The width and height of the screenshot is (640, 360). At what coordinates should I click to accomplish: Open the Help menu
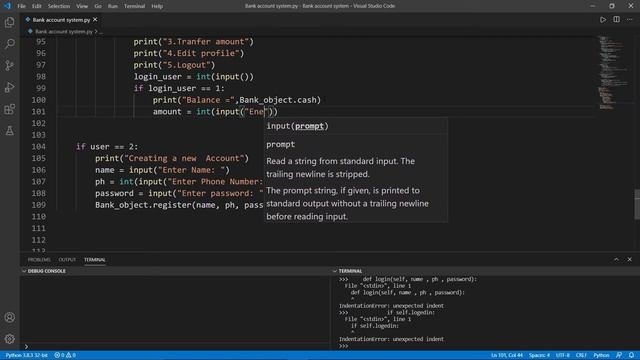click(x=157, y=6)
